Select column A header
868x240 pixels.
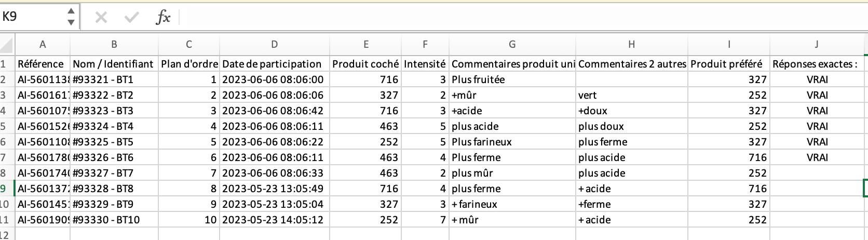click(43, 45)
